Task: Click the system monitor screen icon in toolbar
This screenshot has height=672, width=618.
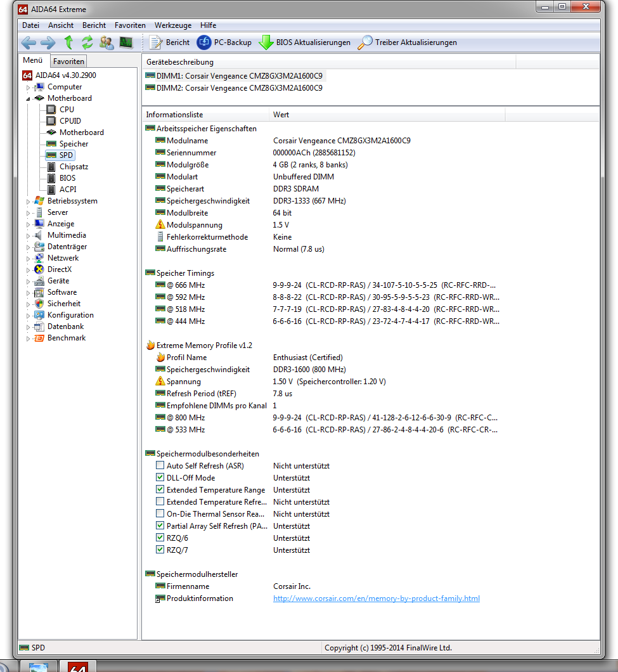Action: (x=126, y=42)
